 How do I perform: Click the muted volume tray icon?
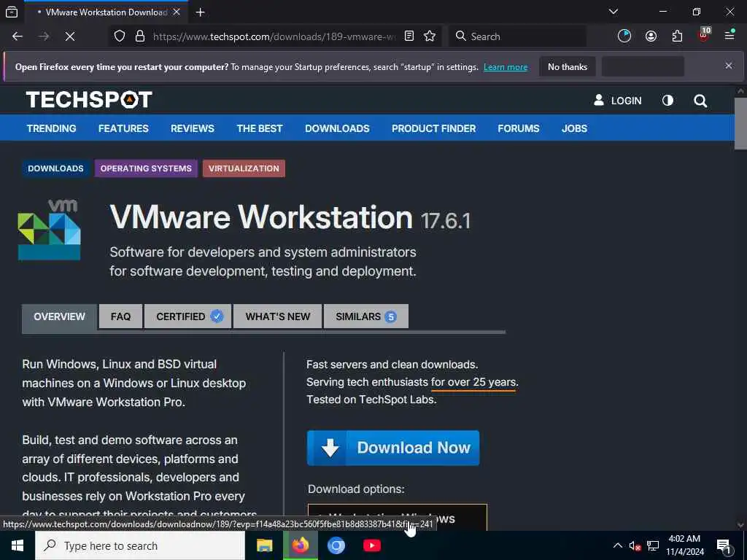point(635,545)
